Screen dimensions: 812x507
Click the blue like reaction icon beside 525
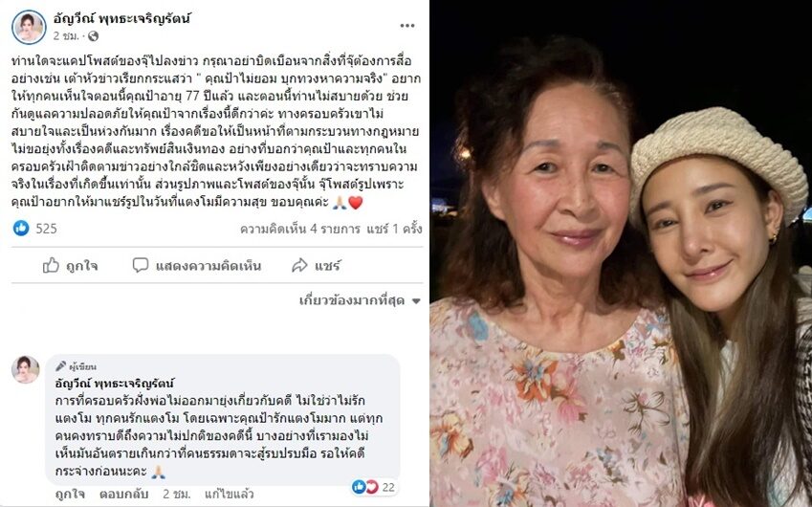(x=21, y=228)
